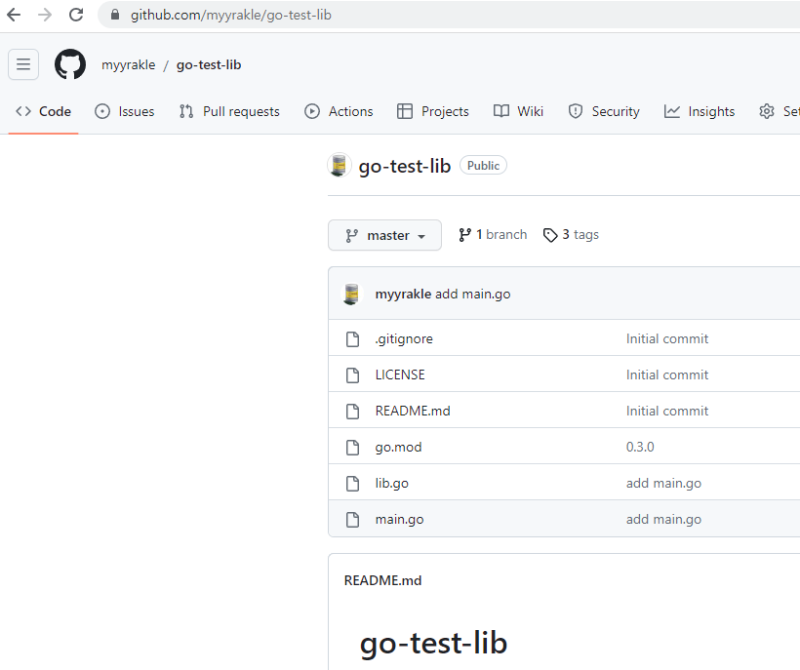The height and width of the screenshot is (670, 800).
Task: Open the Pull requests tab
Action: [x=229, y=112]
